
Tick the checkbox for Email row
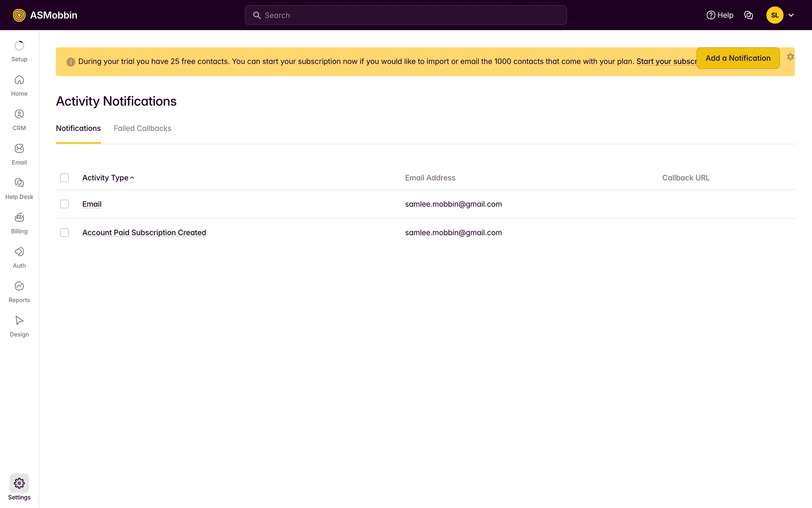64,204
